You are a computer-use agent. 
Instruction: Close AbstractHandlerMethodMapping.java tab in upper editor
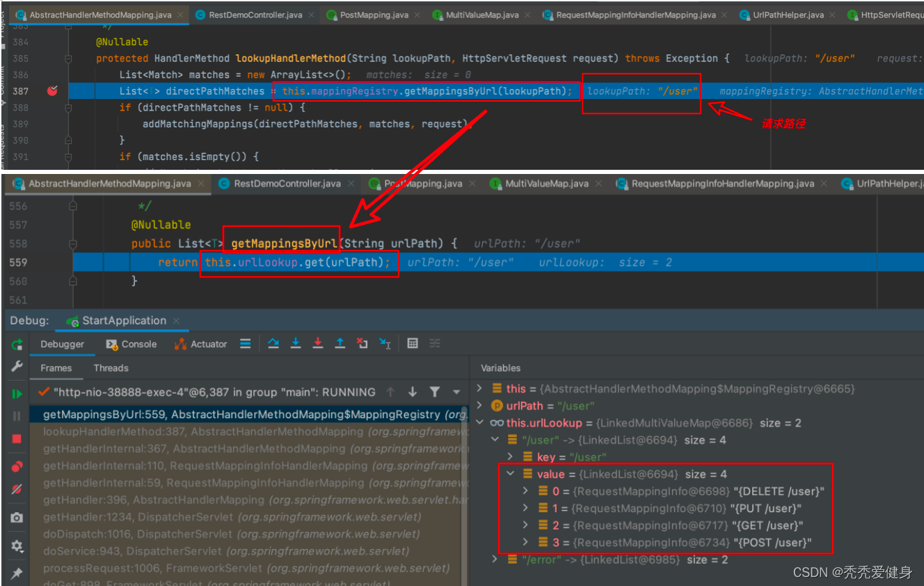tap(180, 15)
